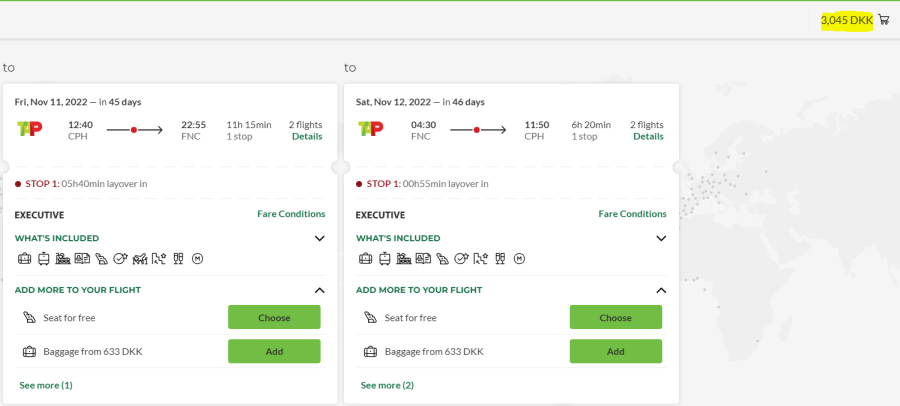Click the miles 'M' icon on return flight
This screenshot has width=900, height=406.
[x=519, y=259]
